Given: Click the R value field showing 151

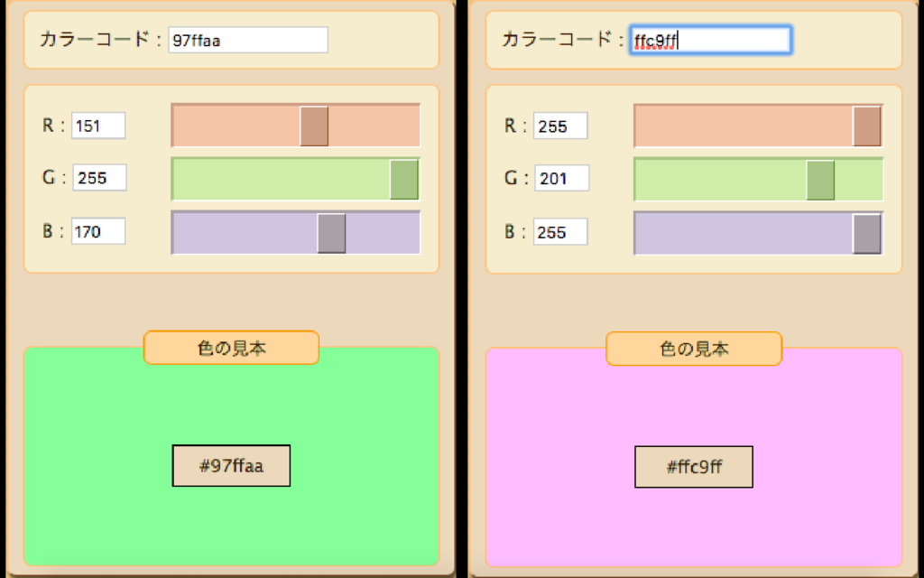Looking at the screenshot, I should click(x=98, y=126).
